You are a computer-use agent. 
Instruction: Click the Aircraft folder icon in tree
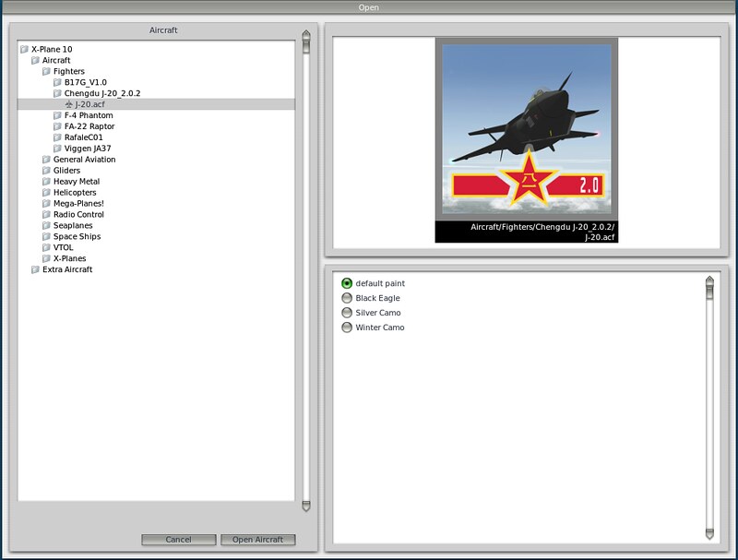coord(35,60)
